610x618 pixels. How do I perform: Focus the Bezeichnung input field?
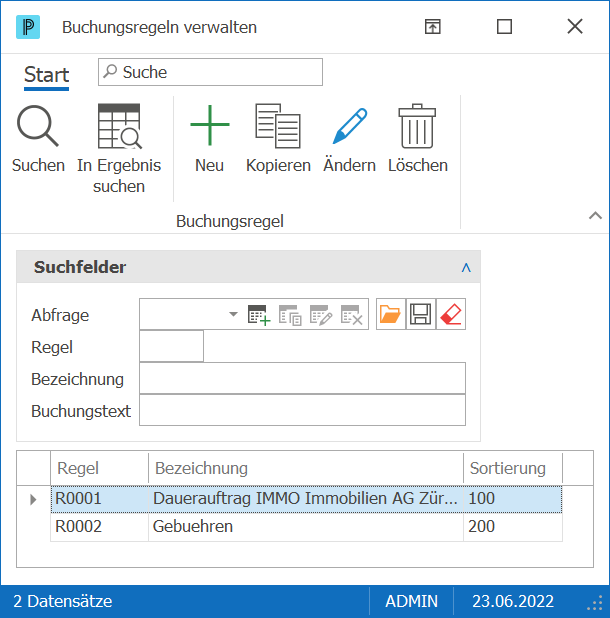coord(302,378)
